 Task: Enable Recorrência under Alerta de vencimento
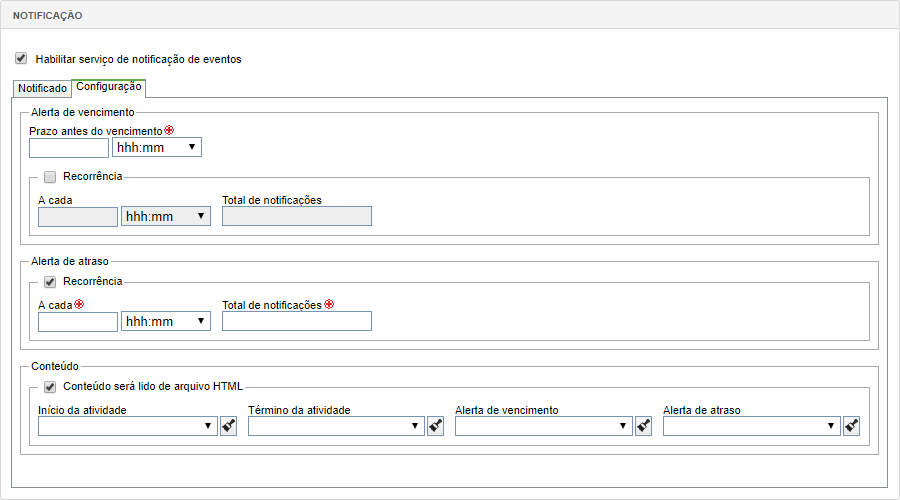tap(50, 177)
